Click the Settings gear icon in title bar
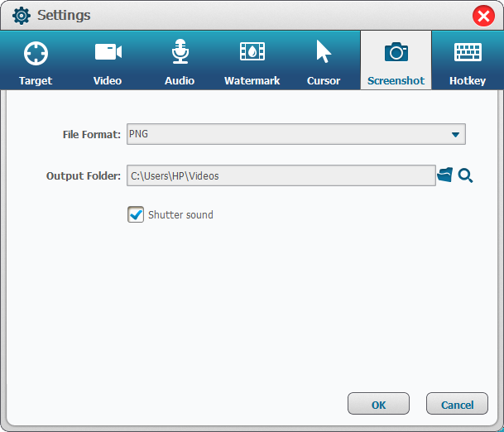This screenshot has height=432, width=504. click(x=21, y=16)
